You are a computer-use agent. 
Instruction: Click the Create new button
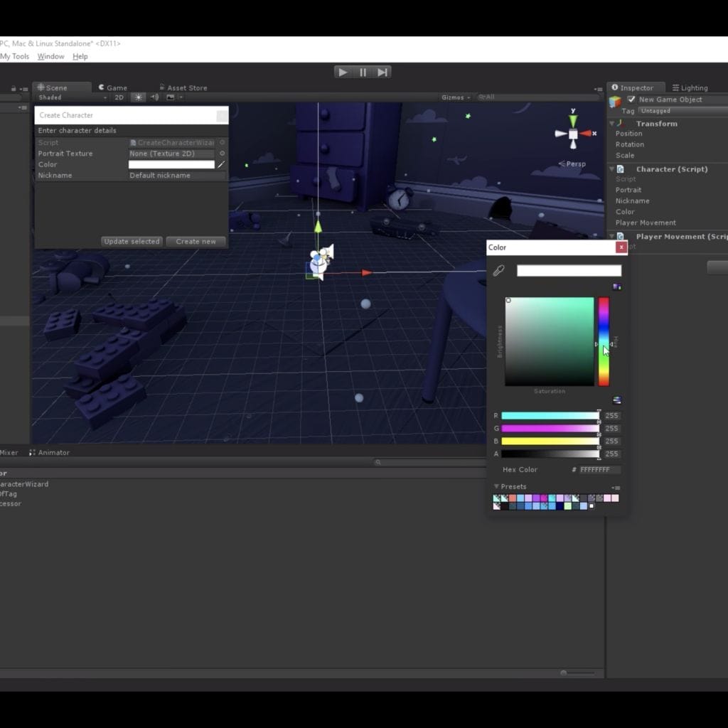click(196, 241)
